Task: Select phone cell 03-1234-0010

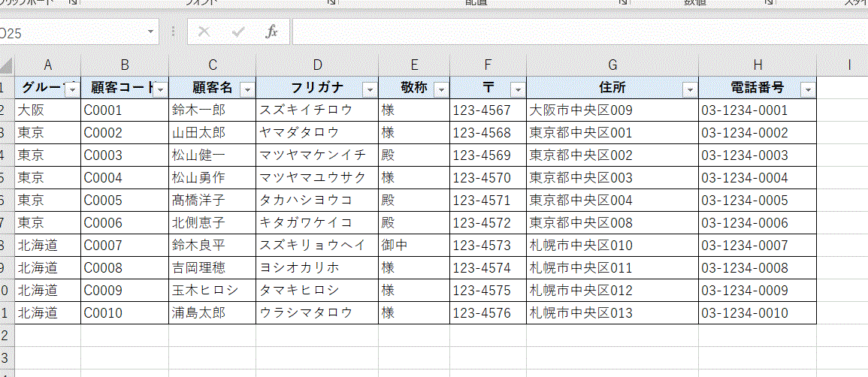Action: point(758,313)
